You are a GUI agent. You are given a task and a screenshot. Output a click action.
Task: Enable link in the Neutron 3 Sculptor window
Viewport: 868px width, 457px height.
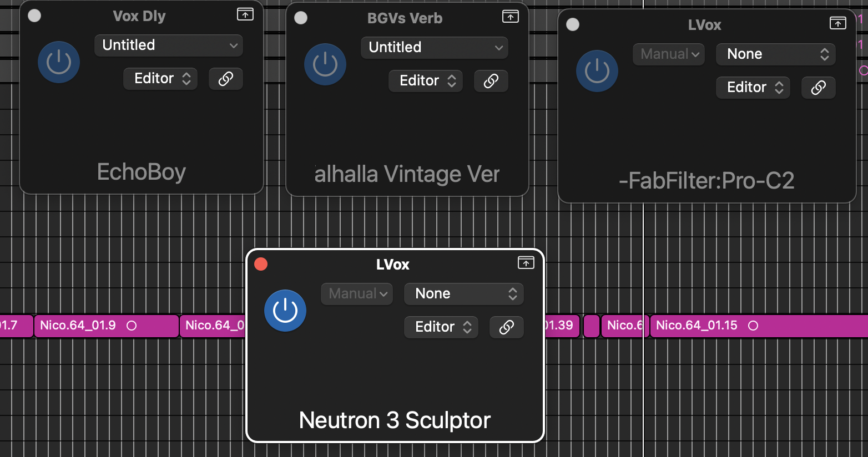(507, 327)
